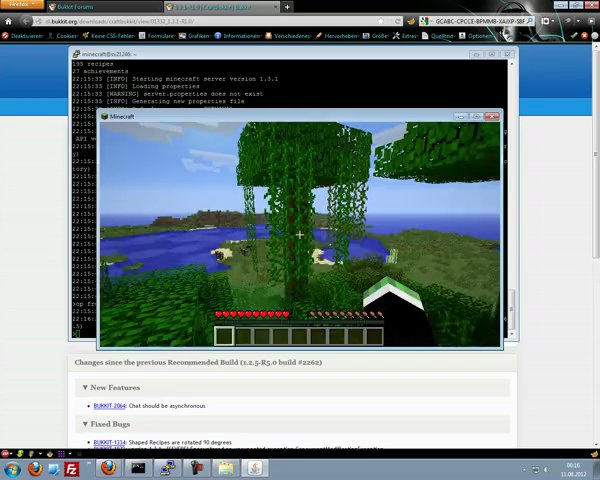600x480 pixels.
Task: Click the browser address bar URL
Action: (x=120, y=20)
